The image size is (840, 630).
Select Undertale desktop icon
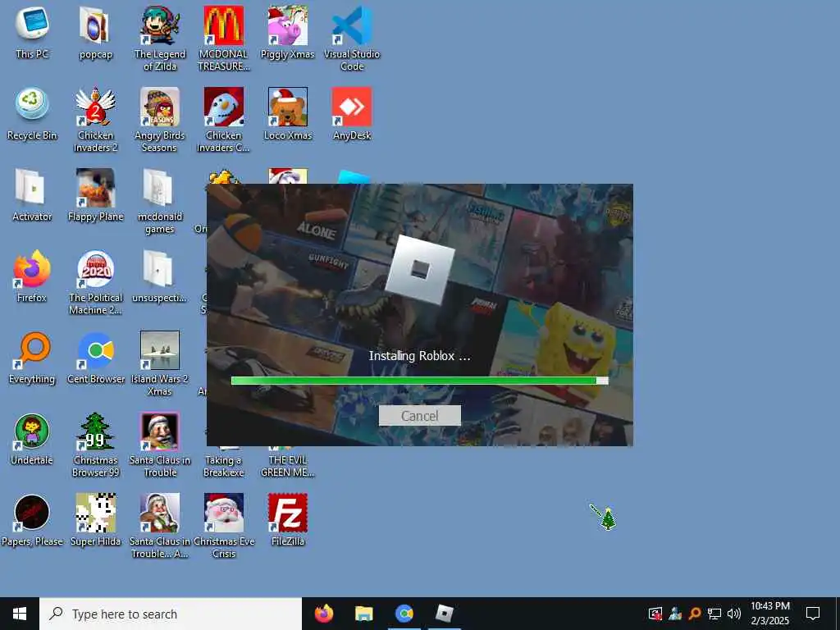32,440
